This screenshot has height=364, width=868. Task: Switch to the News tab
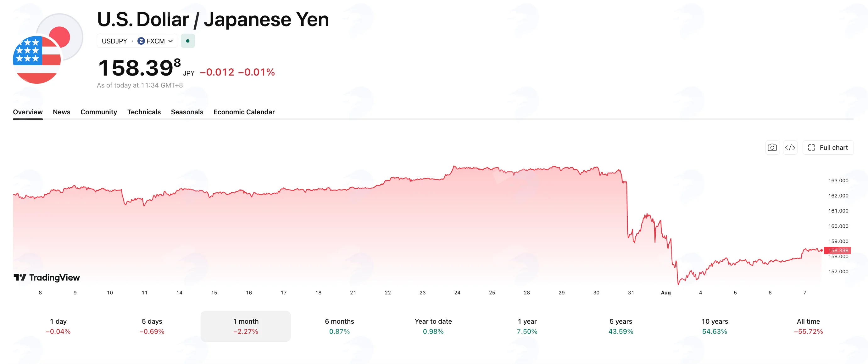pos(62,112)
